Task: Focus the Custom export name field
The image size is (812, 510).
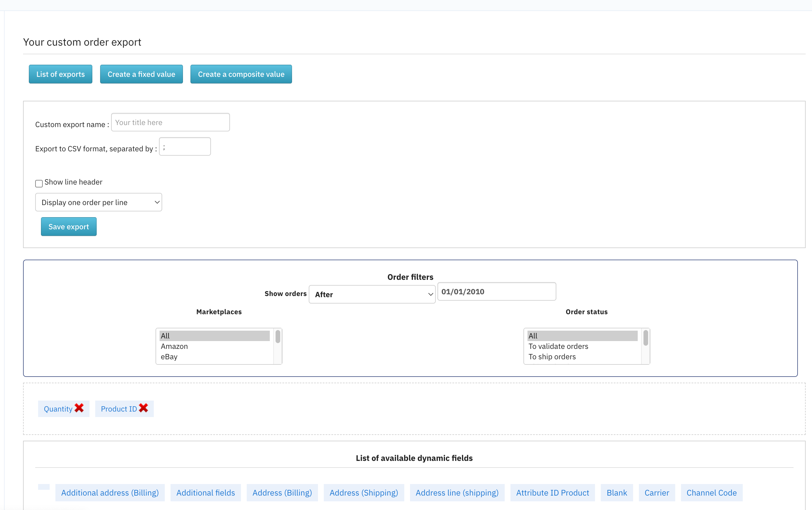Action: (x=171, y=122)
